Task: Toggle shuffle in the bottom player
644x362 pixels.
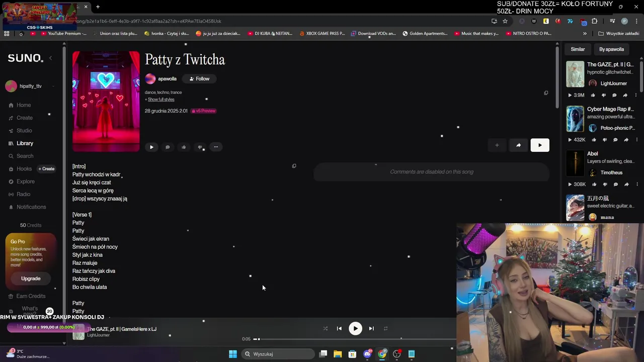Action: (325, 329)
